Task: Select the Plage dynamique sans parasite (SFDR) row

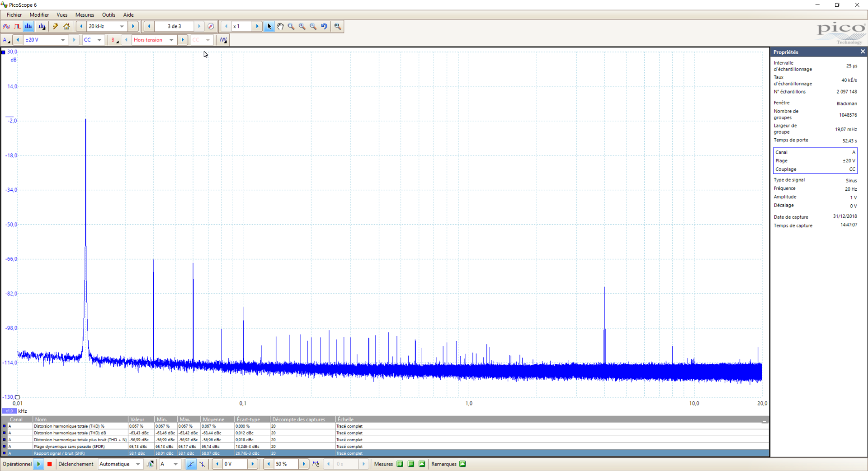Action: tap(384, 446)
